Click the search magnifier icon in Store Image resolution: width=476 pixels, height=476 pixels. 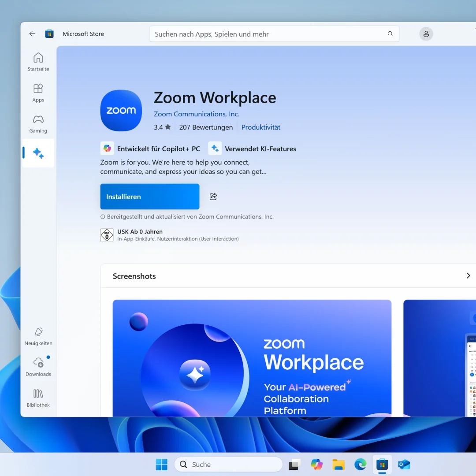(390, 34)
